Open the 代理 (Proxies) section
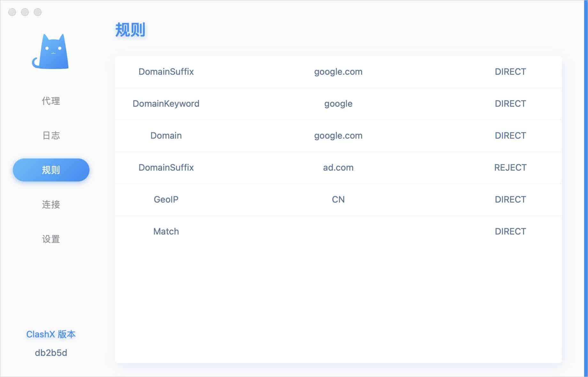 (x=51, y=101)
